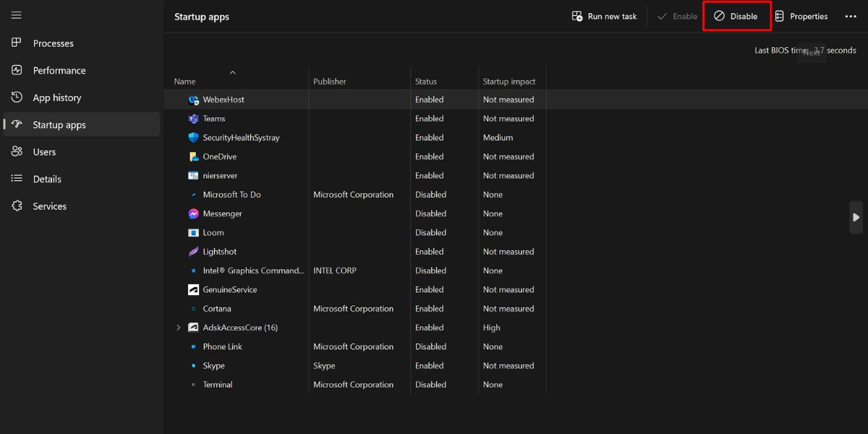Select the Skype app icon
The width and height of the screenshot is (868, 434).
pyautogui.click(x=192, y=365)
